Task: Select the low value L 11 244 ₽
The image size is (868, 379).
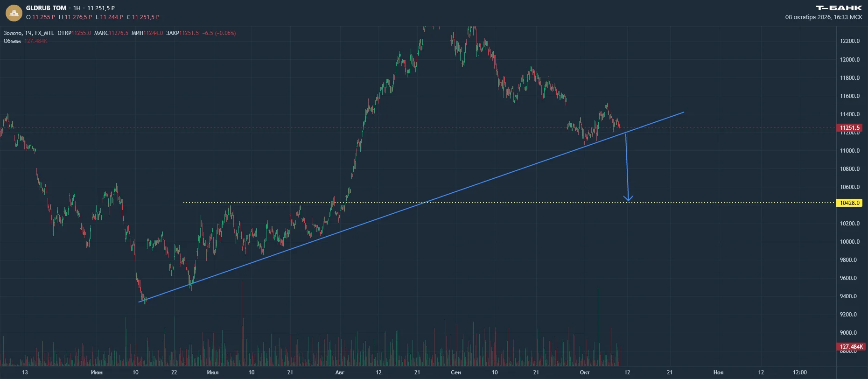Action: coord(109,17)
